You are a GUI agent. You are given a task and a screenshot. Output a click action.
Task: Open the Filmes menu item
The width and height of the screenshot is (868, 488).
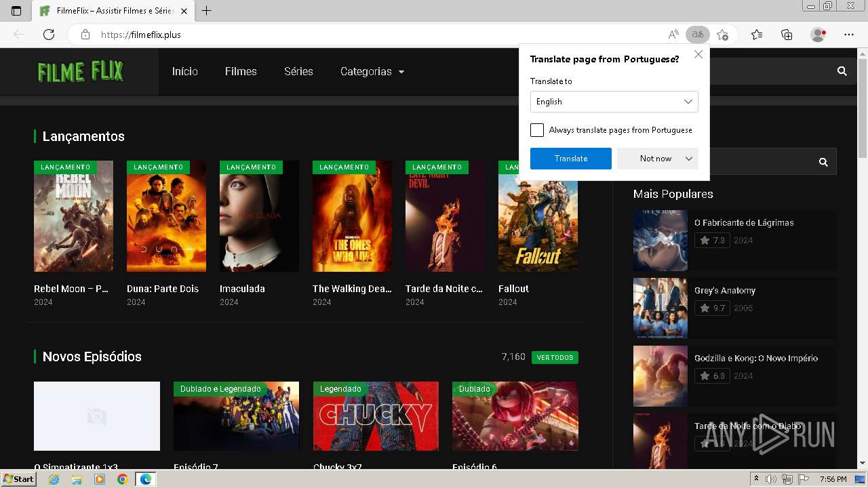pyautogui.click(x=241, y=71)
